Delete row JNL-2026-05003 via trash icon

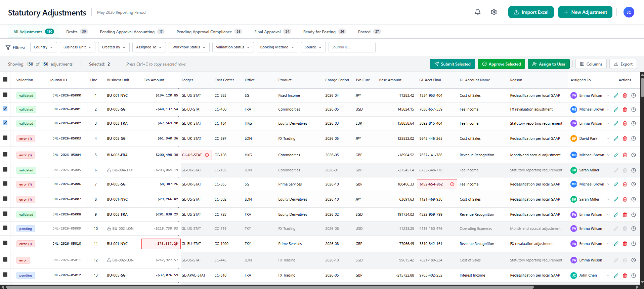click(x=625, y=138)
